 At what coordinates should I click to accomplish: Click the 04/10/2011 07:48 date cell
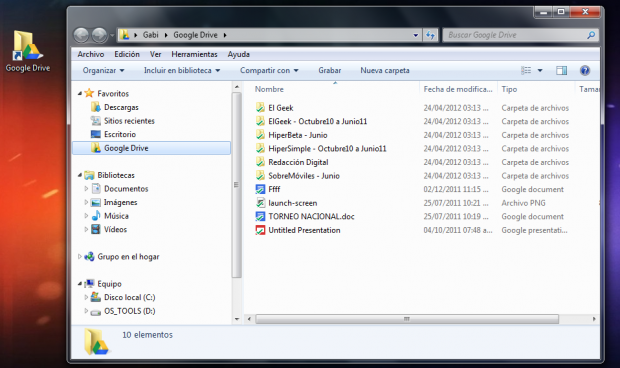point(457,230)
